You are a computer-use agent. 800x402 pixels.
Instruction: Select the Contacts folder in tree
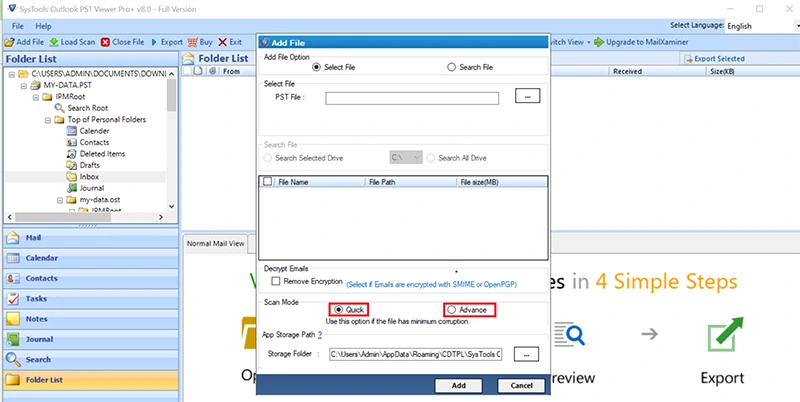[x=88, y=142]
